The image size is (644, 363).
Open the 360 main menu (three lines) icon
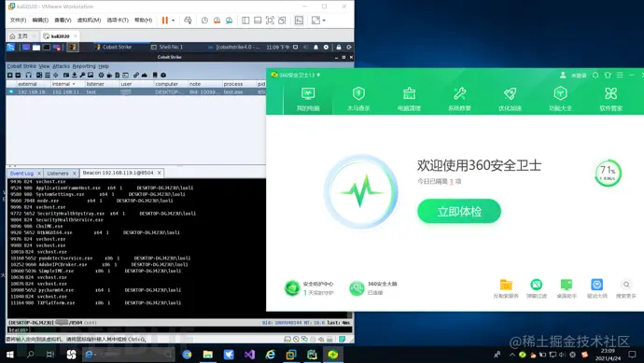pyautogui.click(x=620, y=75)
